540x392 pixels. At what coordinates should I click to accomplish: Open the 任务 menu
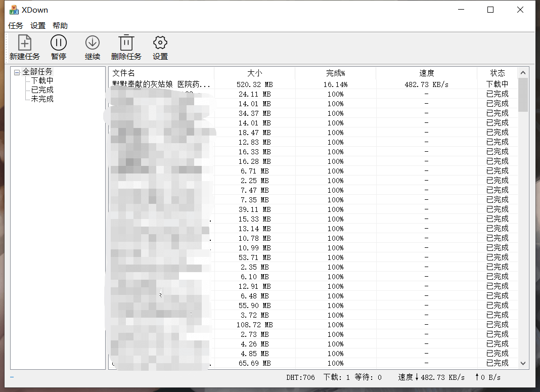pos(16,26)
